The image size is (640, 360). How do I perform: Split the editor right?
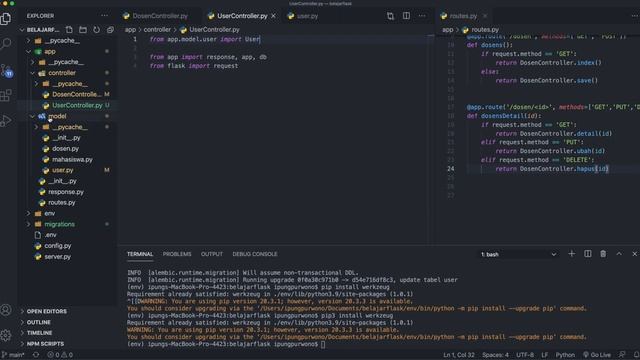pyautogui.click(x=407, y=16)
